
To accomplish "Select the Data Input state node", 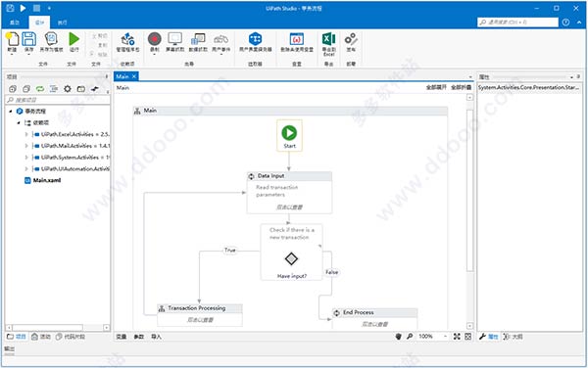I will [x=289, y=193].
